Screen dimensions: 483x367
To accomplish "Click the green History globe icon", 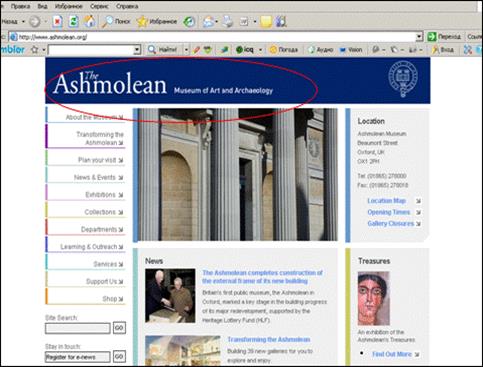I will [x=189, y=22].
